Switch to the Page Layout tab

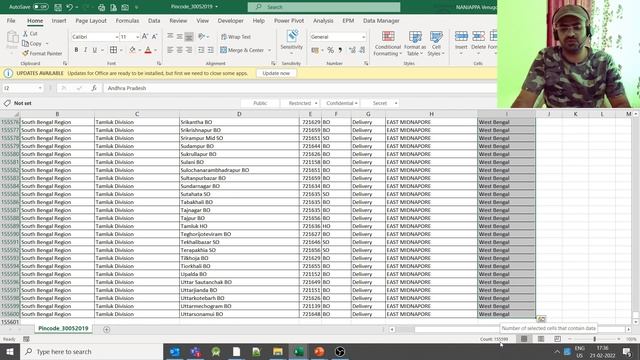point(91,20)
